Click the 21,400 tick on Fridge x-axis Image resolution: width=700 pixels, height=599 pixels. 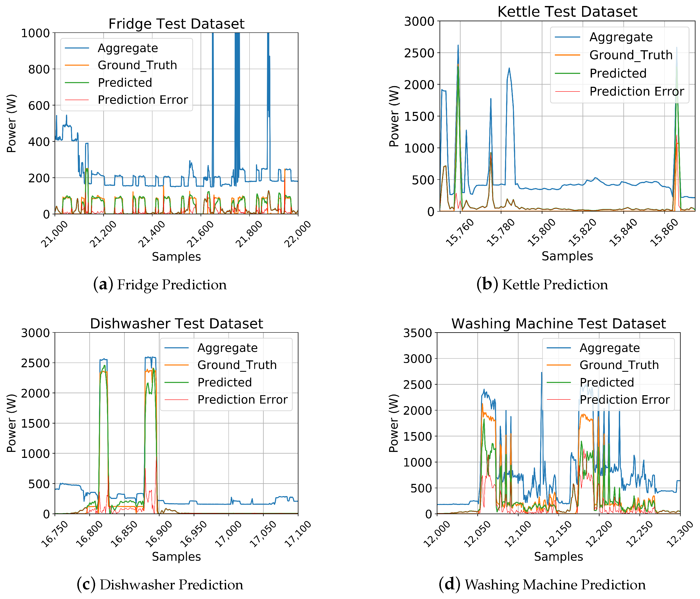tap(152, 234)
